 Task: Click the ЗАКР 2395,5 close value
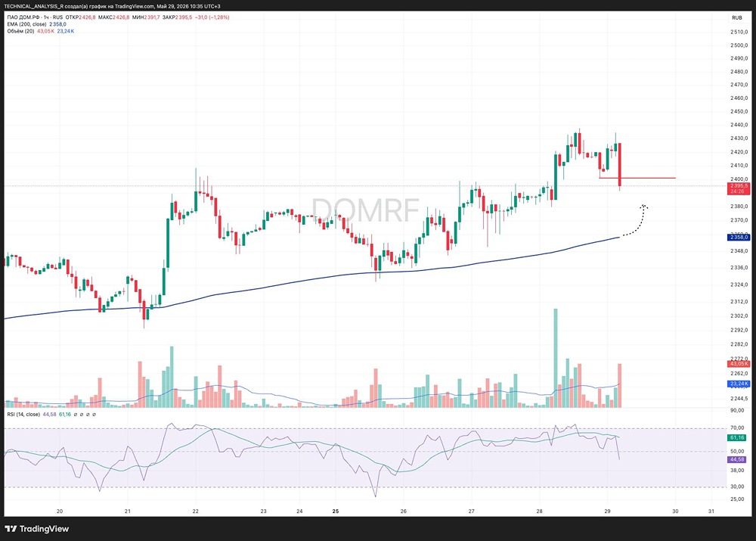pos(177,17)
